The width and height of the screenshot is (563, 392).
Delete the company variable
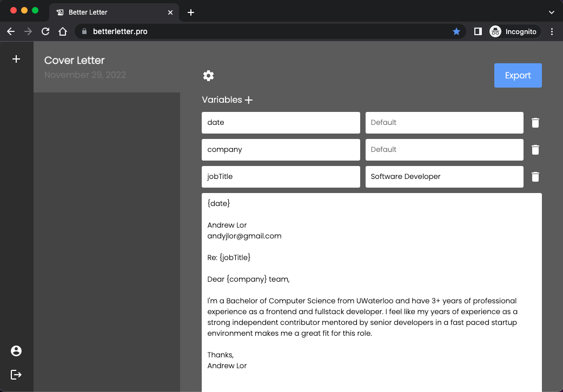pyautogui.click(x=535, y=150)
